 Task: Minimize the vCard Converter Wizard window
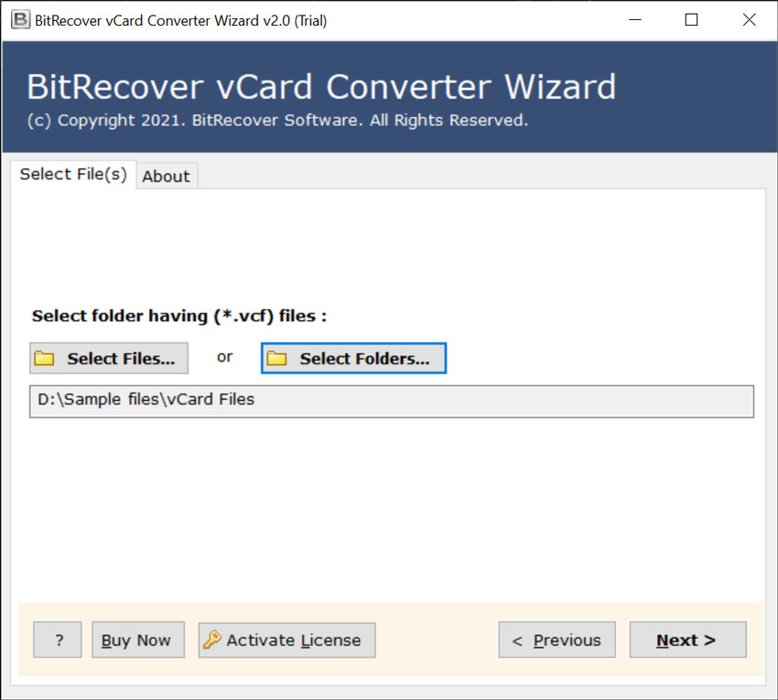tap(635, 20)
